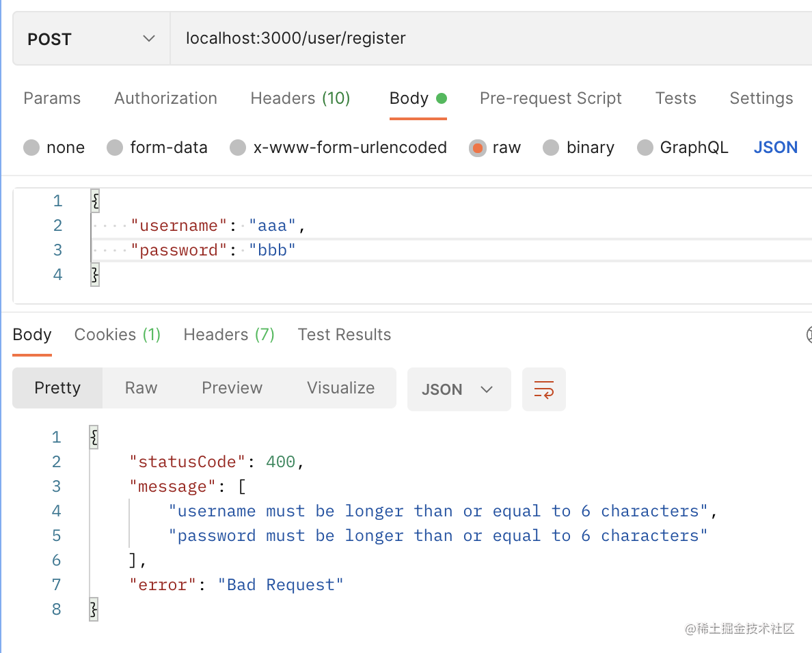This screenshot has width=812, height=653.
Task: Select the raw body radio button
Action: pyautogui.click(x=477, y=148)
